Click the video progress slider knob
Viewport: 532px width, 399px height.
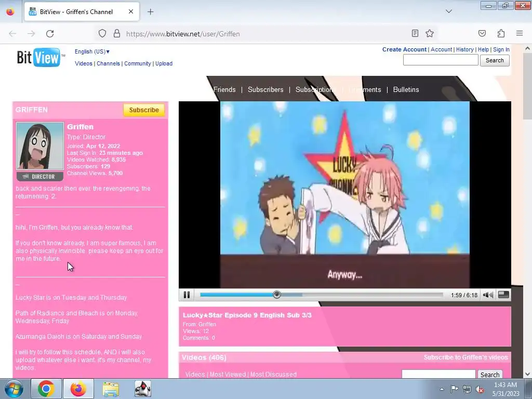pyautogui.click(x=277, y=295)
